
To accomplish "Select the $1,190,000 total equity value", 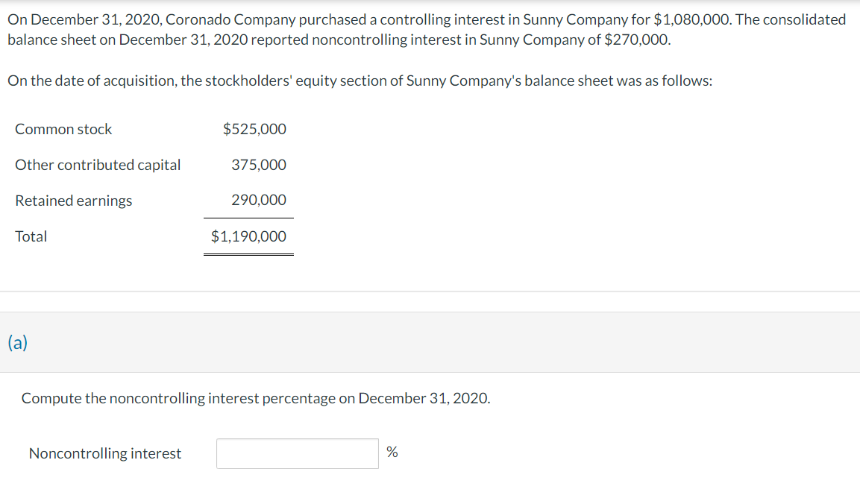I will (x=248, y=236).
